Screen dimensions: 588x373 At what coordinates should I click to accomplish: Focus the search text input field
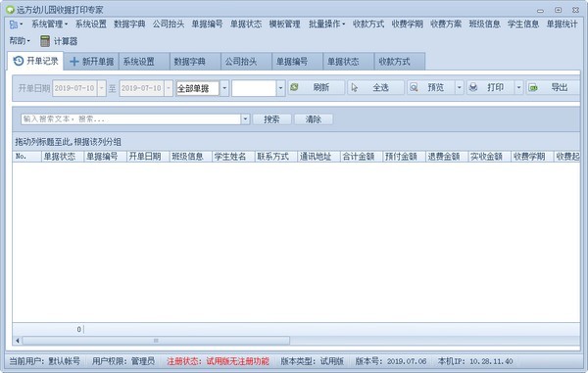pyautogui.click(x=131, y=119)
